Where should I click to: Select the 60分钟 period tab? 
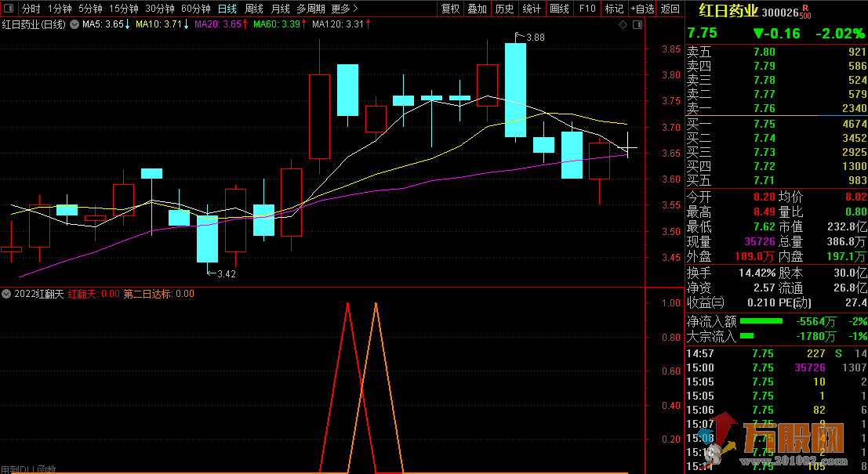click(196, 9)
